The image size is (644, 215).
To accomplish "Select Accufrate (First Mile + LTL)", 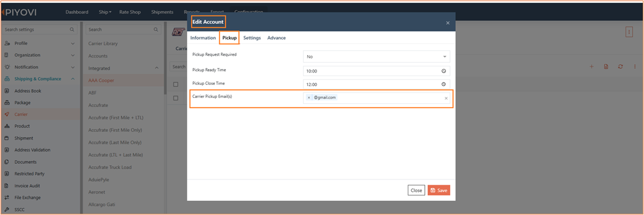I will click(116, 118).
